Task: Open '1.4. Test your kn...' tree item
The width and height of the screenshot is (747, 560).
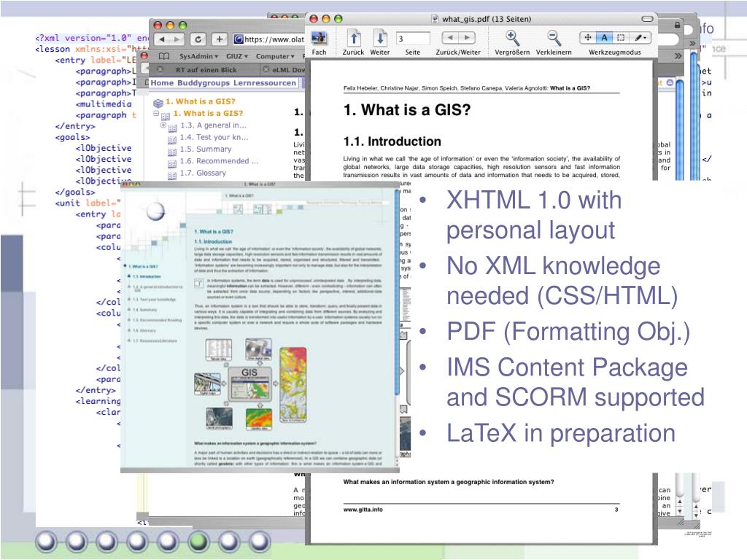Action: pos(214,137)
